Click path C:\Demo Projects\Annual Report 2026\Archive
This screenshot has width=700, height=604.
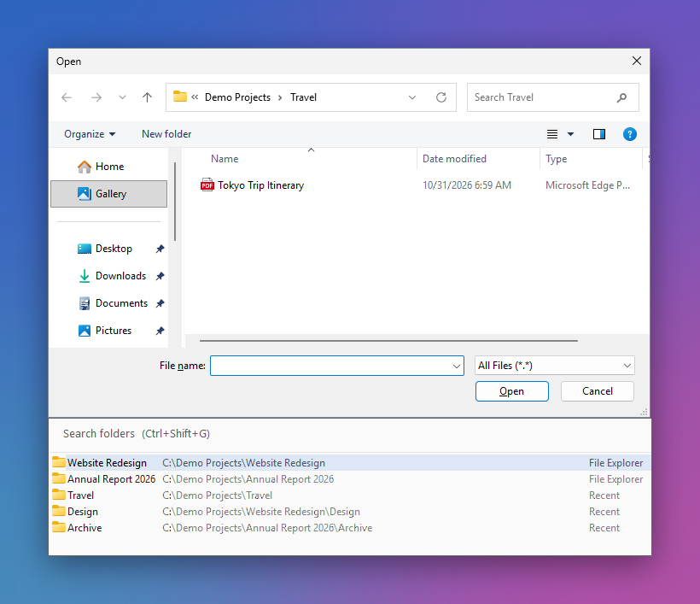(x=267, y=528)
